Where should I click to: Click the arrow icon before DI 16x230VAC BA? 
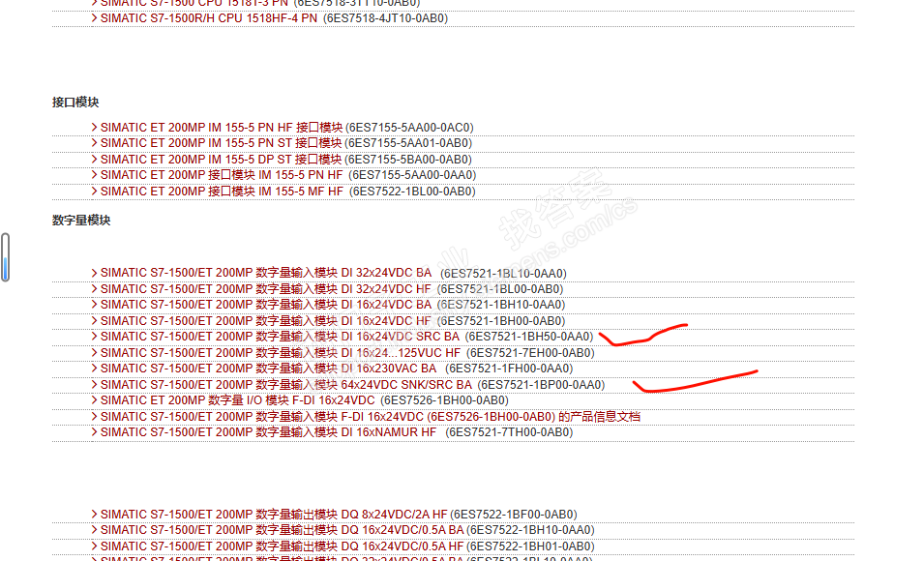pyautogui.click(x=94, y=369)
